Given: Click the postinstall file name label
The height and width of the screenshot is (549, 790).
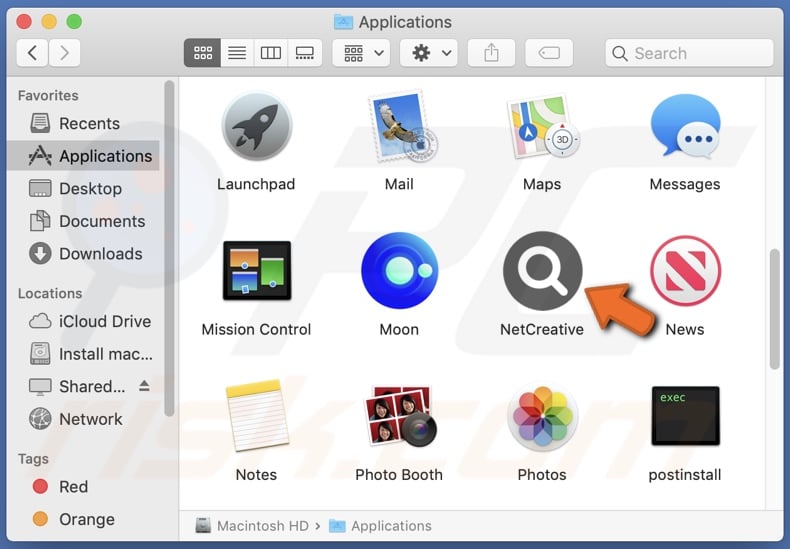Looking at the screenshot, I should click(x=685, y=475).
